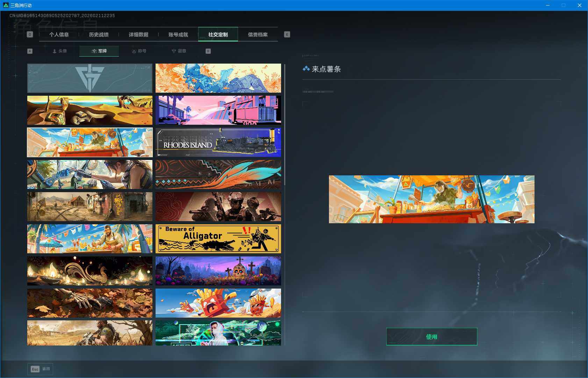
Task: Click the 来点薯条 dog tag title
Action: click(x=326, y=69)
